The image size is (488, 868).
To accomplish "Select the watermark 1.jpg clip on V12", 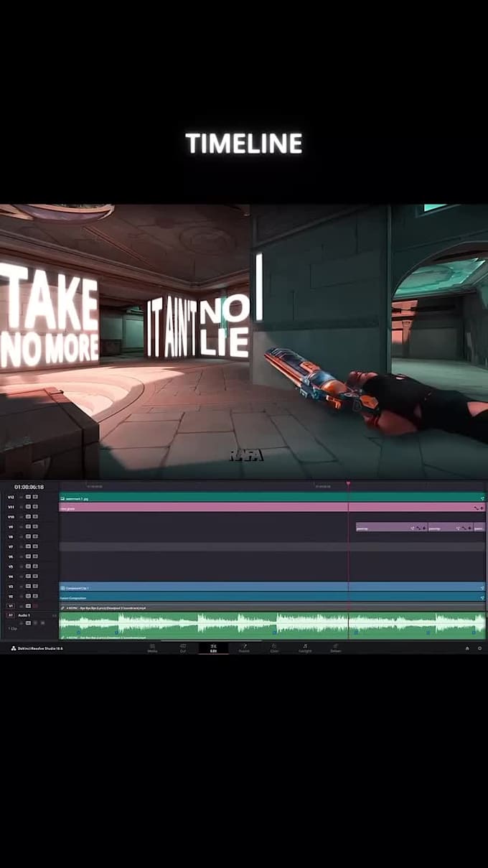I will 272,498.
